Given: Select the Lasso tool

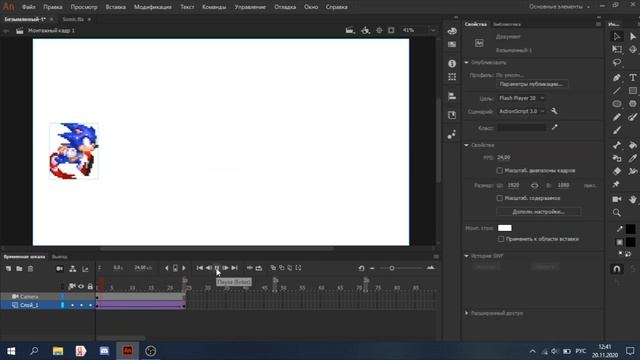Looking at the screenshot, I should pyautogui.click(x=617, y=62).
